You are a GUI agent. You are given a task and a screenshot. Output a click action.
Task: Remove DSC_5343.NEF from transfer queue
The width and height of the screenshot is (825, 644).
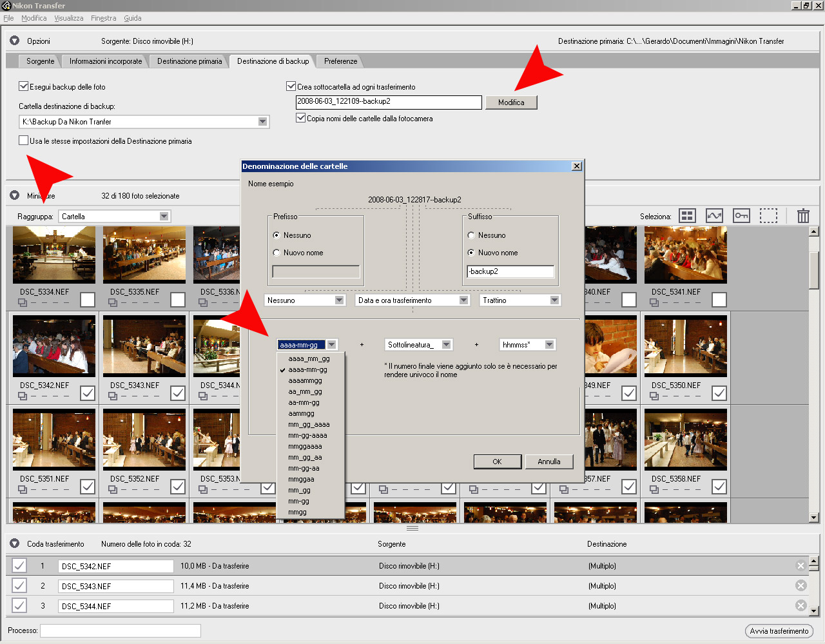[801, 585]
